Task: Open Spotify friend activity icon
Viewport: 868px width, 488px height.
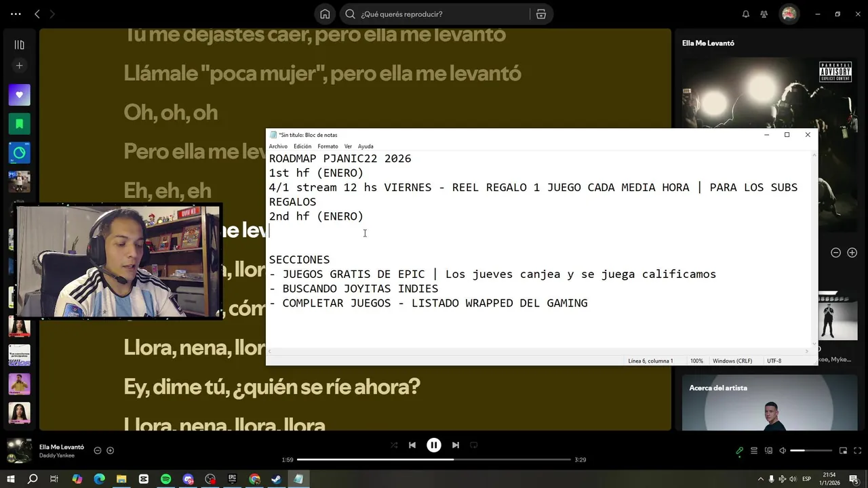Action: [764, 14]
